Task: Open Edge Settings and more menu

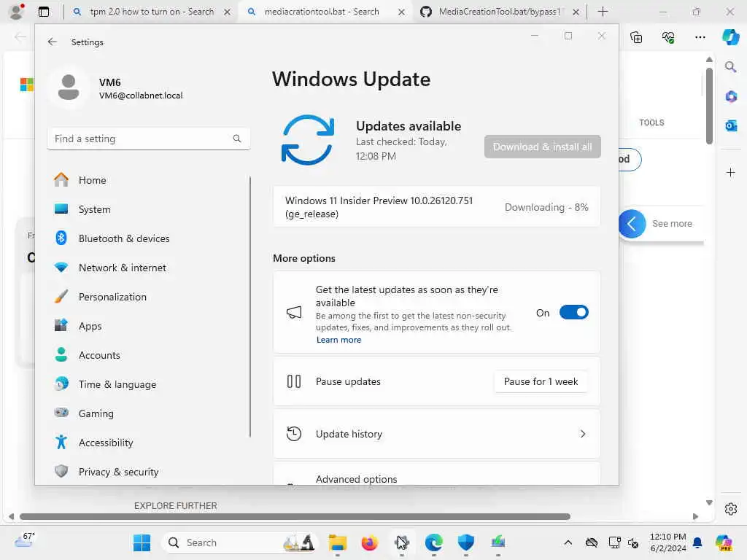Action: click(x=700, y=37)
